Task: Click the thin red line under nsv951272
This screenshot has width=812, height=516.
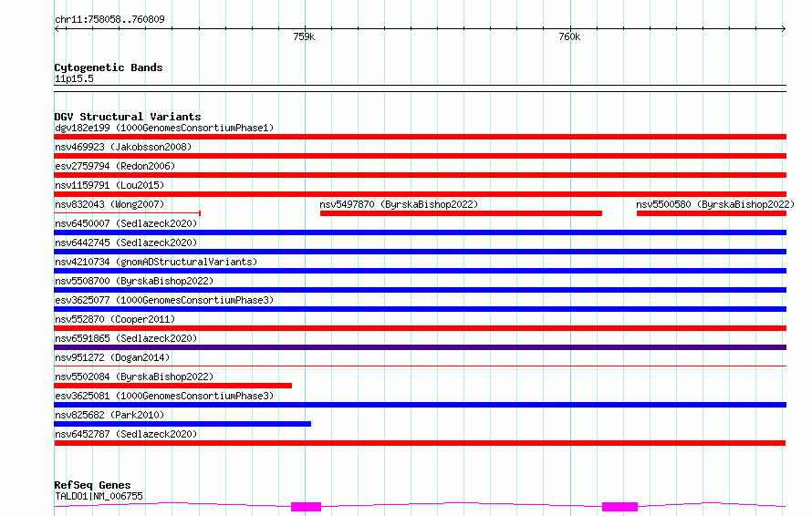Action: coord(420,366)
